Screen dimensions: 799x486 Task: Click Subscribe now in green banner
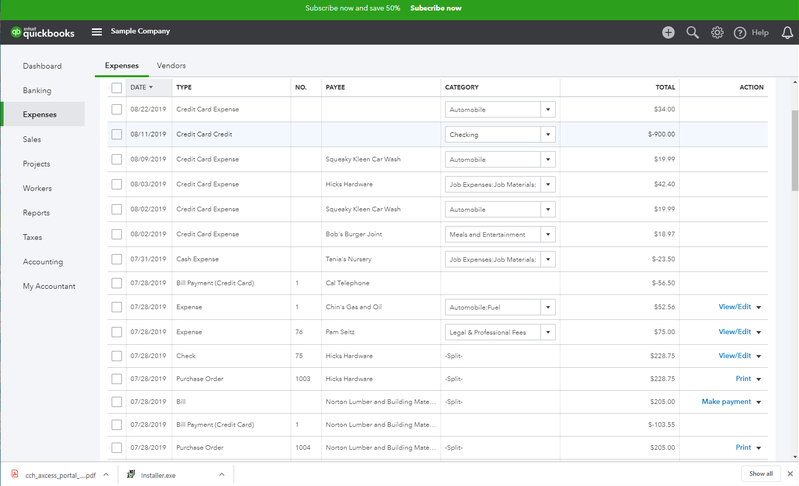pos(436,8)
